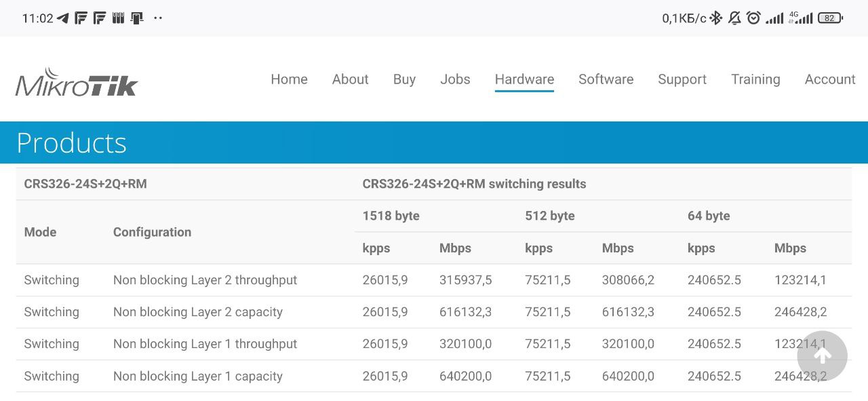Click 26015,9 in the Layer 2 capacity row
Image resolution: width=868 pixels, height=401 pixels.
385,312
